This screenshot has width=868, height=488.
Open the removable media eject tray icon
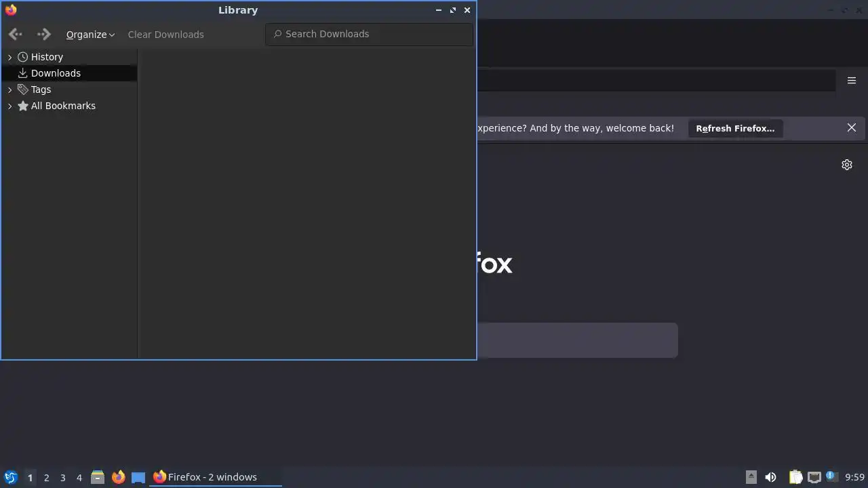coord(751,477)
